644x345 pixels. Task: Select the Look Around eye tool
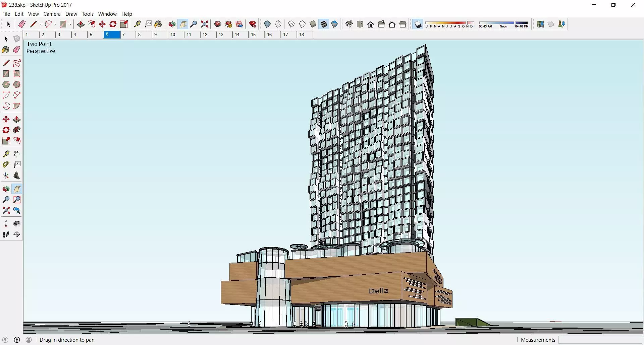point(17,224)
